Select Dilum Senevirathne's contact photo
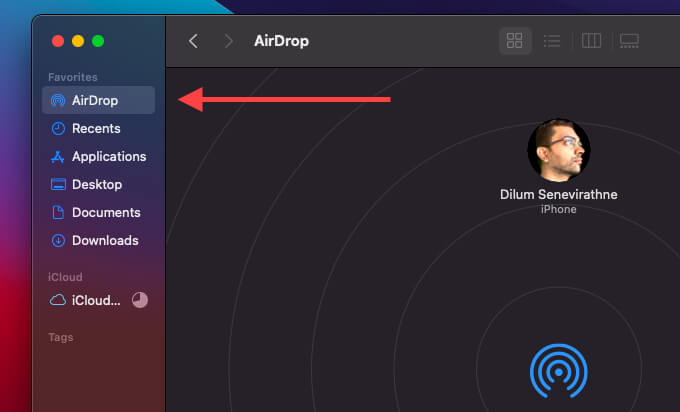 559,150
